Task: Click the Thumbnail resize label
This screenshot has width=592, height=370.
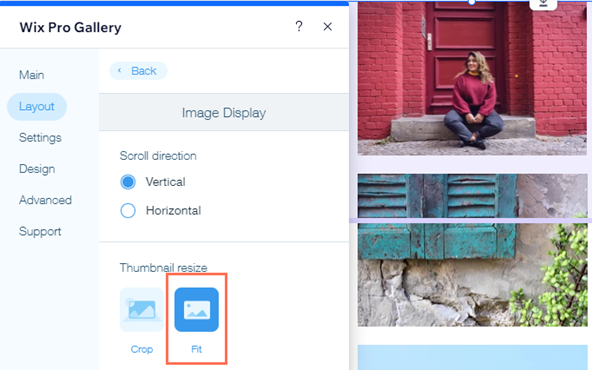Action: 163,268
